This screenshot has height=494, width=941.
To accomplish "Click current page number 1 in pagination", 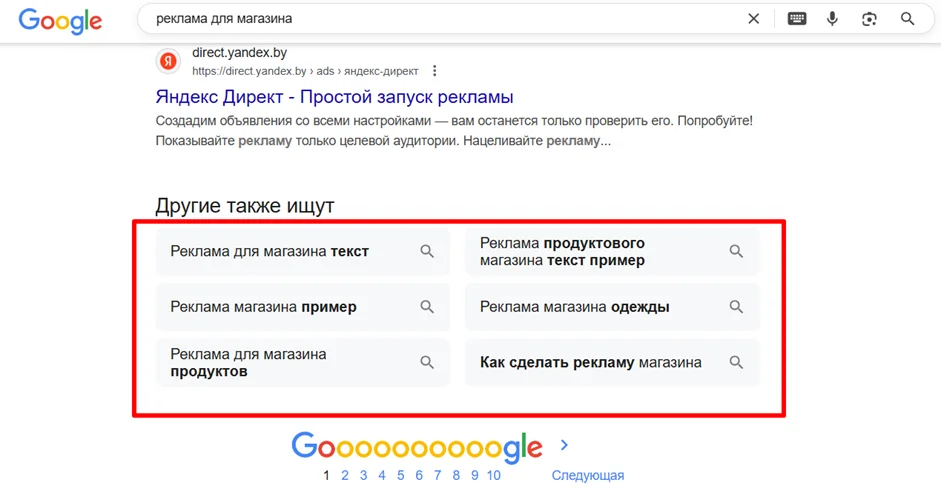I will (x=326, y=475).
